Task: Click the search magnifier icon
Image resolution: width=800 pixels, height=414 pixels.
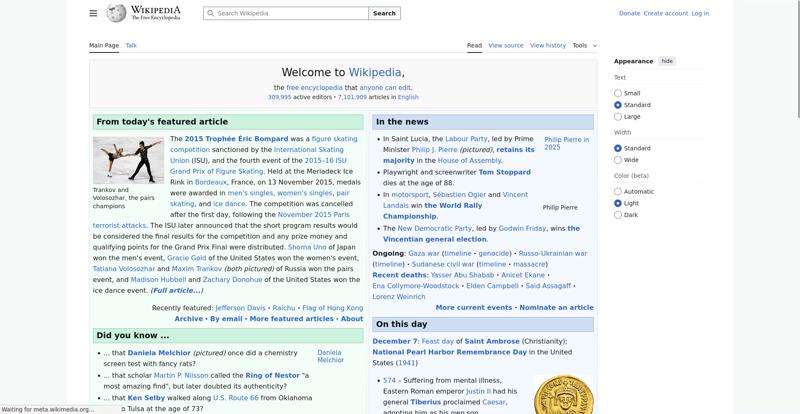Action: pyautogui.click(x=210, y=14)
